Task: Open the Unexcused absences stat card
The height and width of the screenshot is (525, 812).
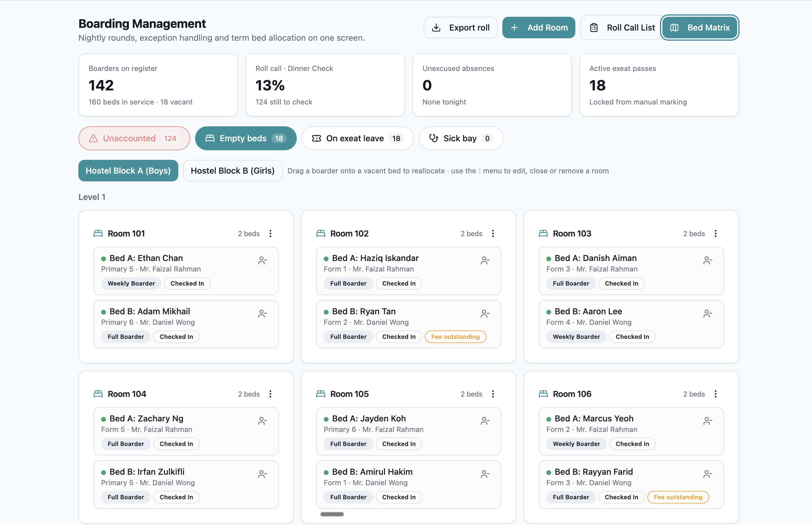Action: (x=492, y=85)
